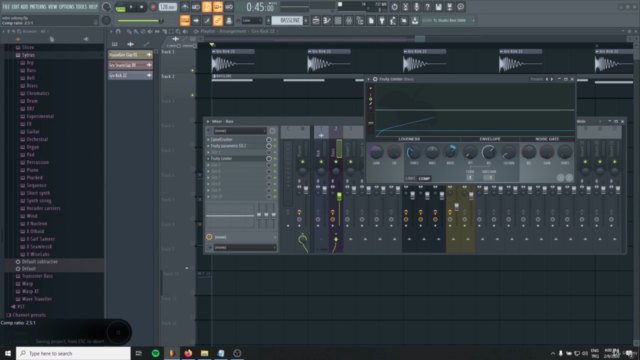Click the Fruity Limiter GAIN knob
Screen dimensions: 640x360
[x=376, y=152]
